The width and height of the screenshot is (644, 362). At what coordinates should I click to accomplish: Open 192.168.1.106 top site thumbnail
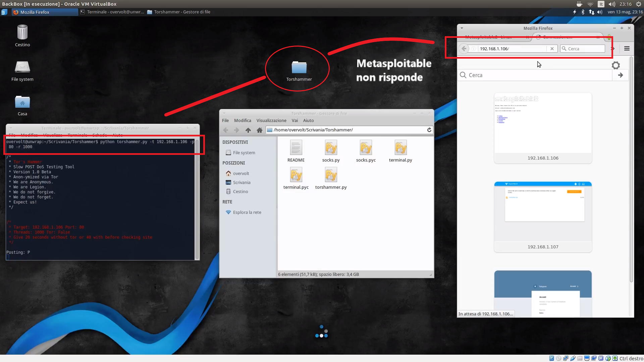(x=543, y=128)
